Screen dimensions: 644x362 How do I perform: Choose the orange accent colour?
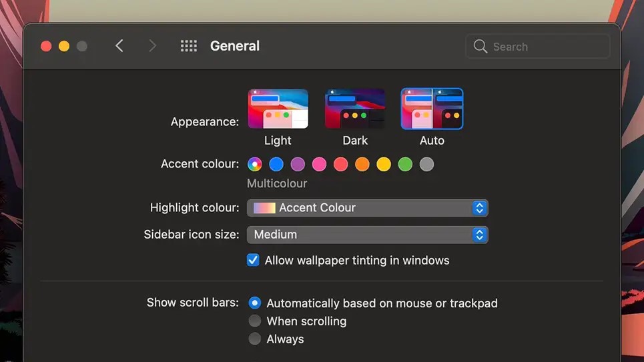[362, 164]
